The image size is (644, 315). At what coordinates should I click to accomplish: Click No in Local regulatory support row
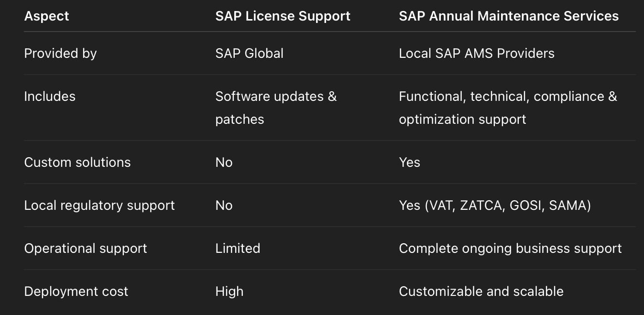[224, 206]
